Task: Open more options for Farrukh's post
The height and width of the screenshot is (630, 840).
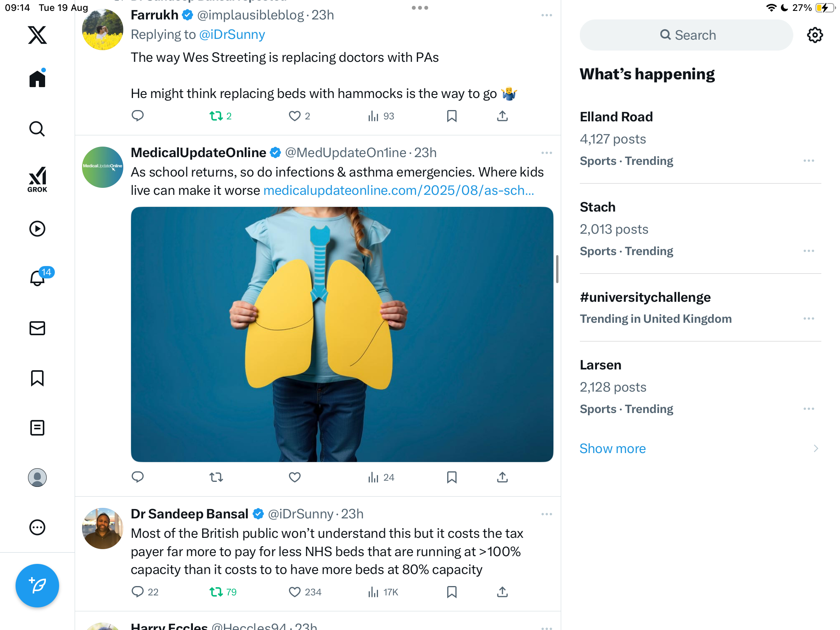Action: [x=546, y=15]
